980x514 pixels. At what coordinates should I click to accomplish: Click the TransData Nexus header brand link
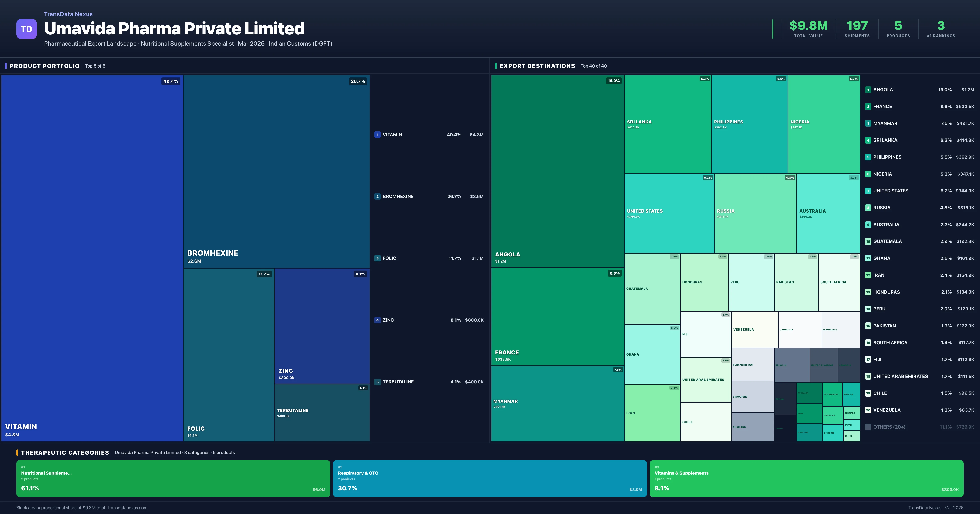pos(68,14)
